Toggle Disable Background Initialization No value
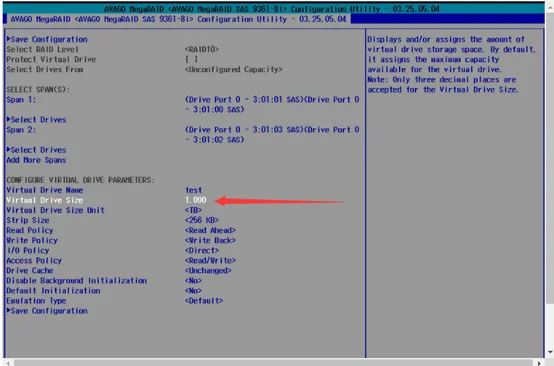554x366 pixels. [193, 281]
